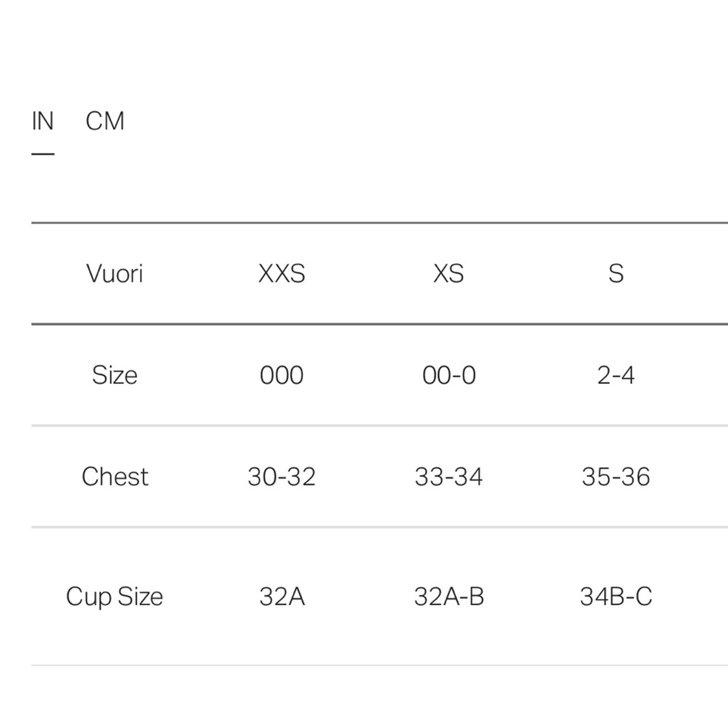Select the IN unit tab
The image size is (728, 728).
(x=43, y=121)
